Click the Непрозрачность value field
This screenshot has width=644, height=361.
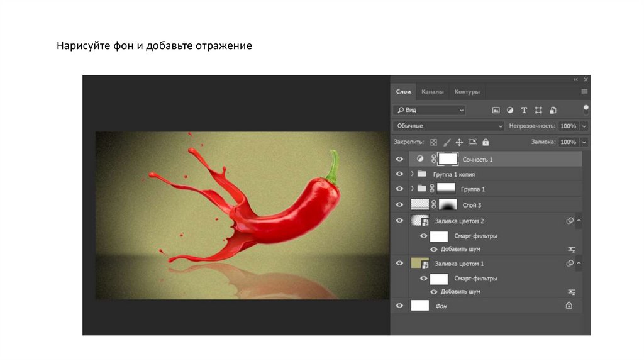coord(569,126)
